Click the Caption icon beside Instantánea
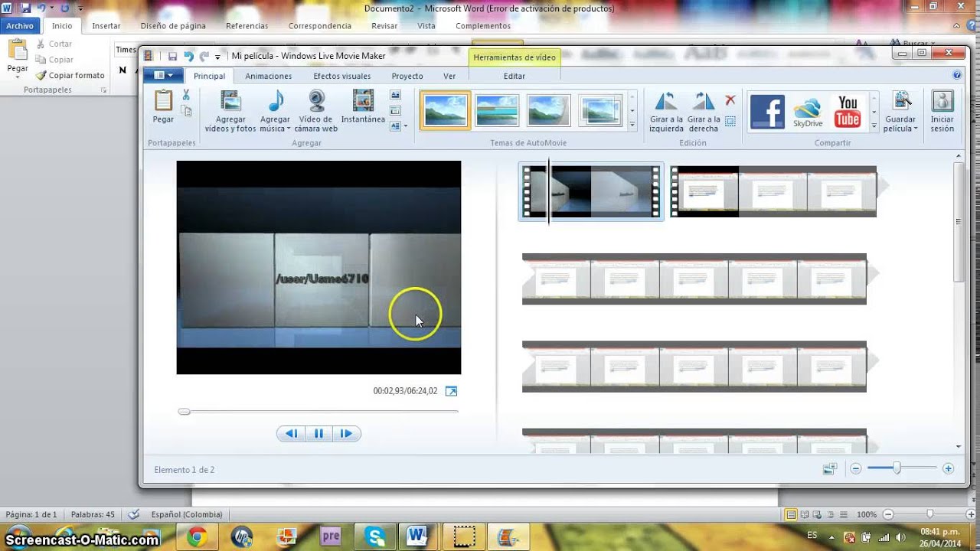 point(396,111)
